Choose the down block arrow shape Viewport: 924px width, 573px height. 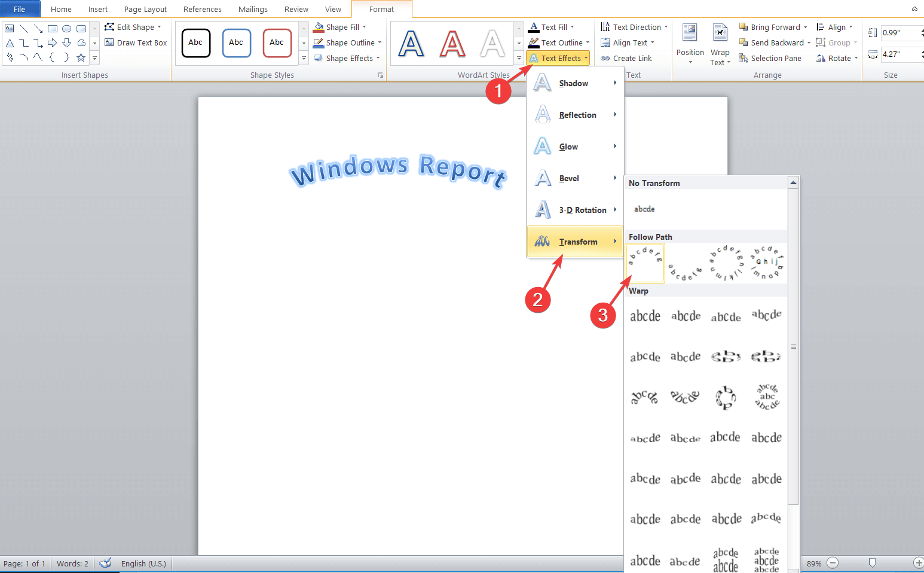(67, 43)
